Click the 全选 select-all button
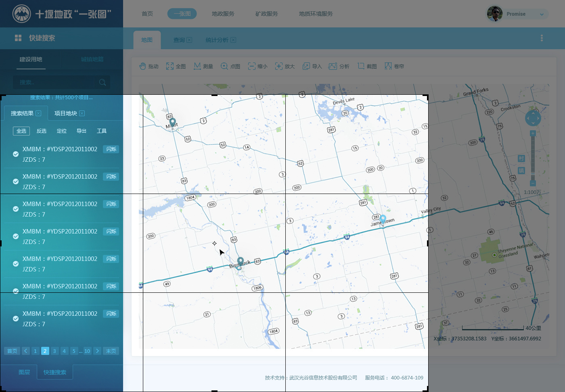The height and width of the screenshot is (392, 565). 21,131
